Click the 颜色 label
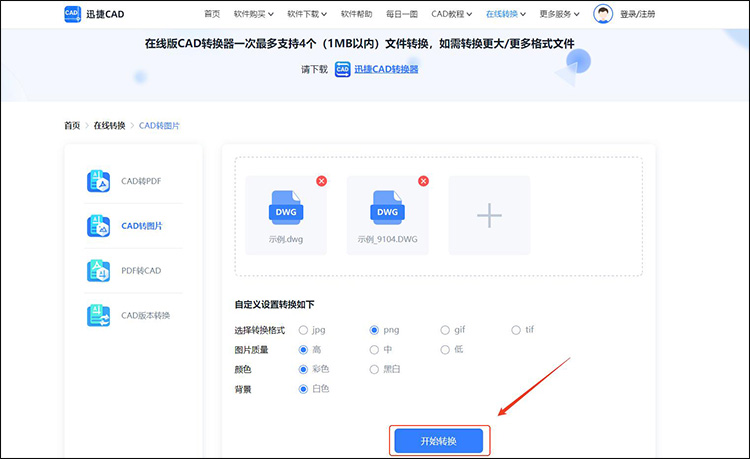750x459 pixels. [x=243, y=370]
